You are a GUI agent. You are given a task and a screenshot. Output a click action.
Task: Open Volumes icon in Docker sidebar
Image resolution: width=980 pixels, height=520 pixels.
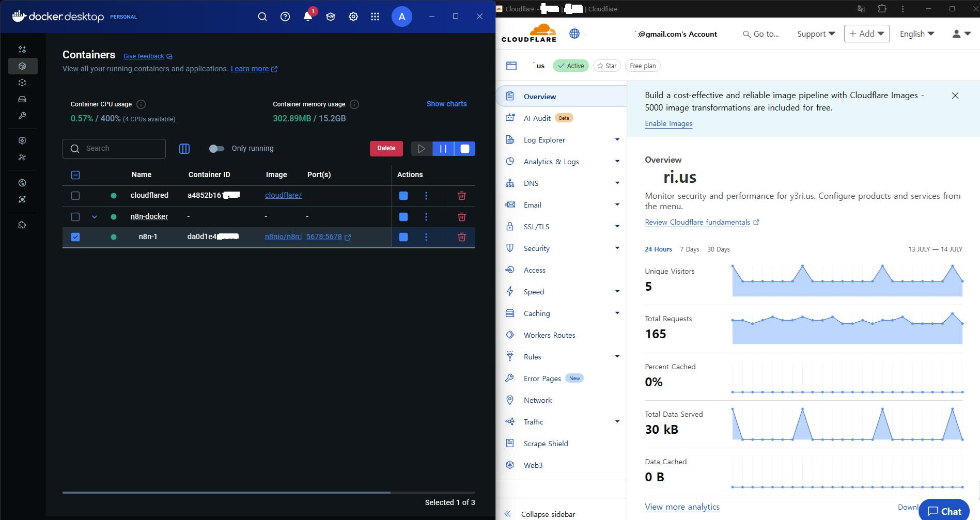[x=22, y=99]
